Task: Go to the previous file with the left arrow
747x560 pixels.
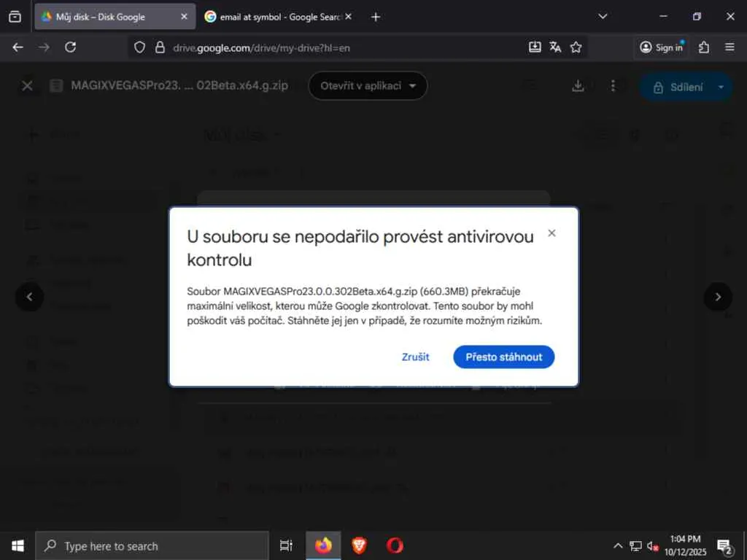Action: 29,297
